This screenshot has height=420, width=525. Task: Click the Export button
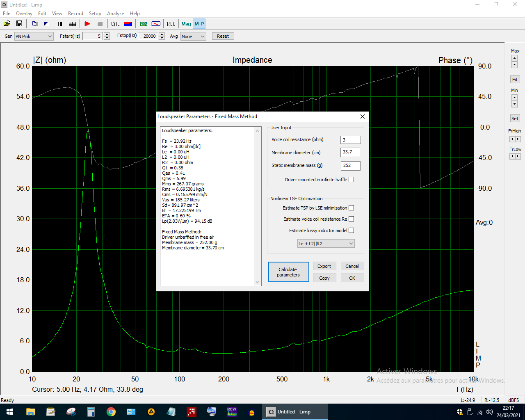pos(324,266)
